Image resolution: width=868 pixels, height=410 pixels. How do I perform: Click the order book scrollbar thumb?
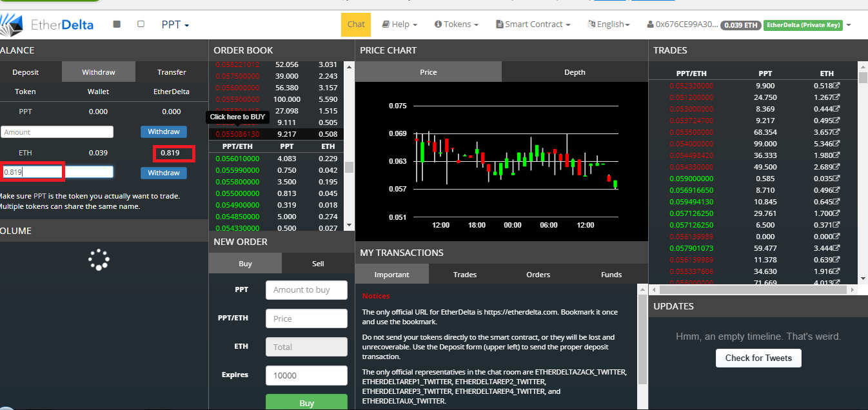click(x=350, y=167)
